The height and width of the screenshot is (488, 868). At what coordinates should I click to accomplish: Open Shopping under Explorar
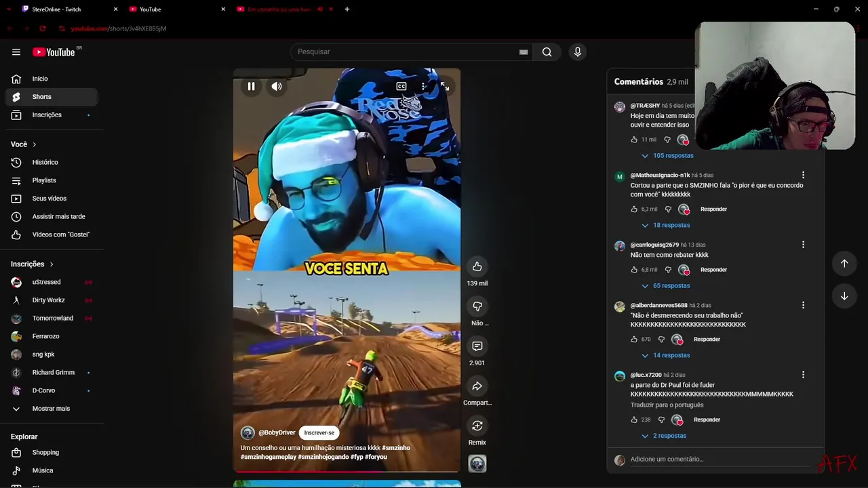(52, 452)
